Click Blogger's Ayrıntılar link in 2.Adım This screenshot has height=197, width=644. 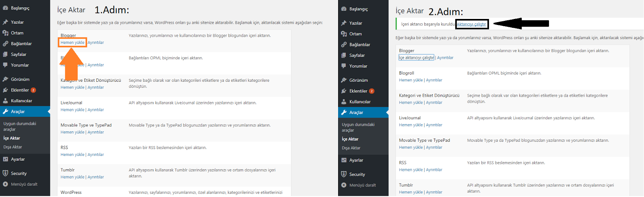[445, 58]
